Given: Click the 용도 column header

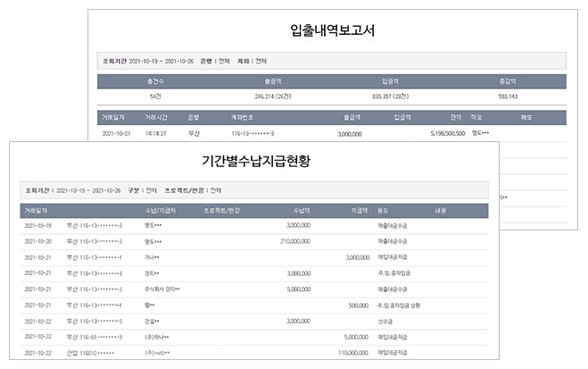Looking at the screenshot, I should pos(384,211).
